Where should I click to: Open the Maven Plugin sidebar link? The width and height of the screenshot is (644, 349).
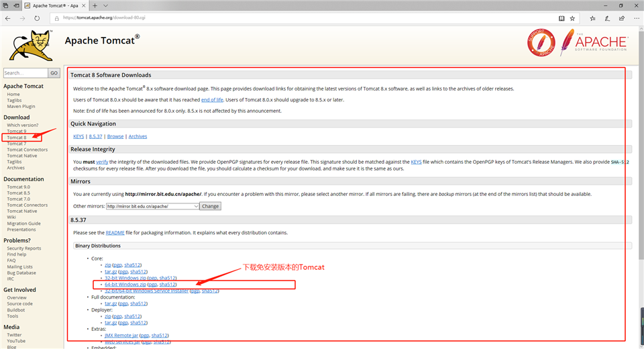[x=21, y=106]
